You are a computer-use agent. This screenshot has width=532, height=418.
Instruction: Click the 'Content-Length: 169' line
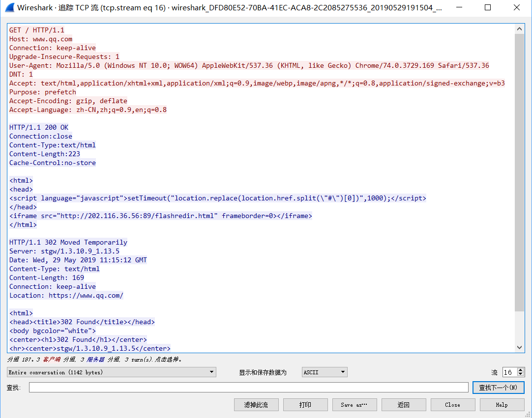(47, 278)
